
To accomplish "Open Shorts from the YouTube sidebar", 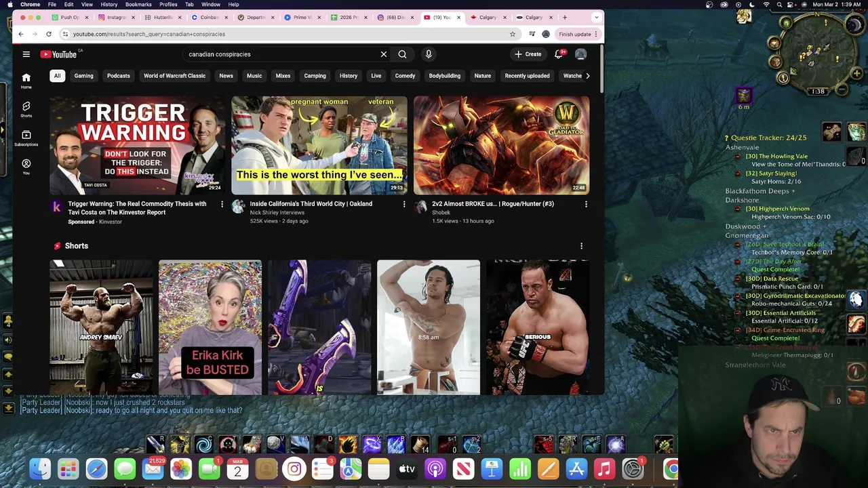I will [x=26, y=109].
